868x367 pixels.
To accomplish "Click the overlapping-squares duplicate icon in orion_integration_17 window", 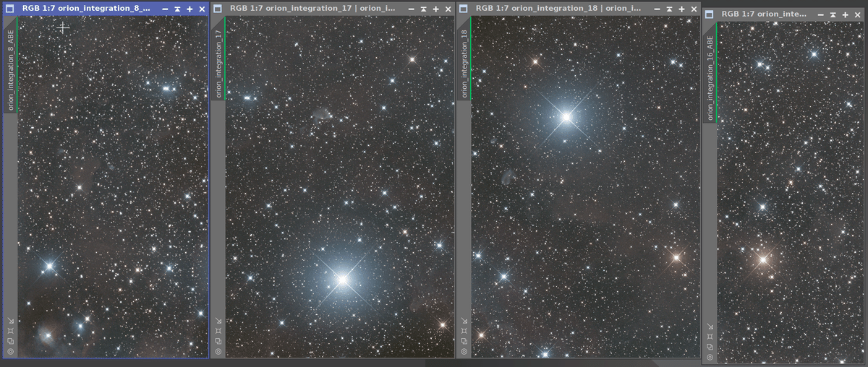I will tap(218, 341).
